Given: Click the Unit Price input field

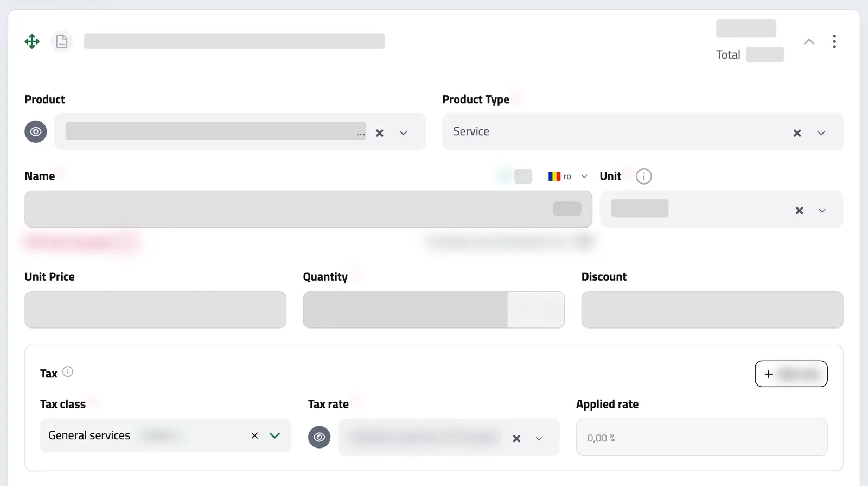Looking at the screenshot, I should pos(155,310).
